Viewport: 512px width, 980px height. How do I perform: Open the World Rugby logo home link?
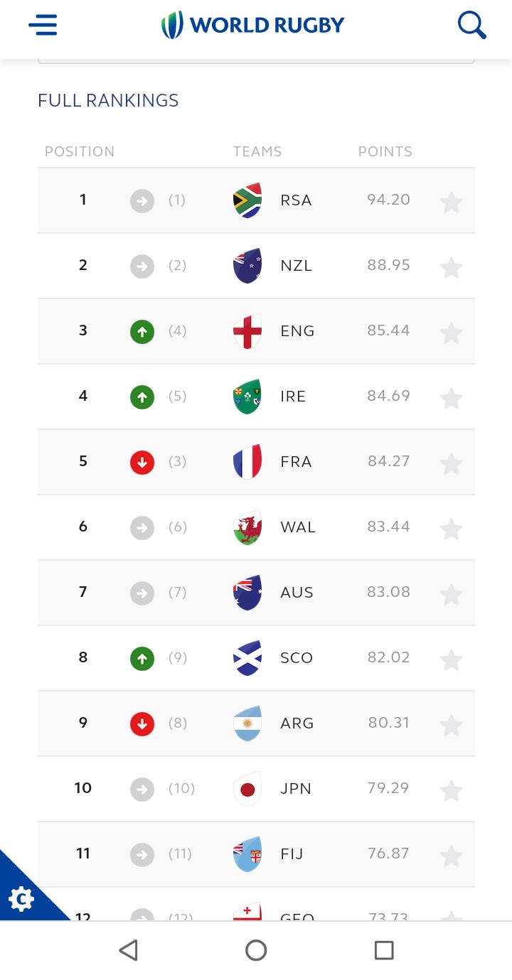[x=253, y=26]
